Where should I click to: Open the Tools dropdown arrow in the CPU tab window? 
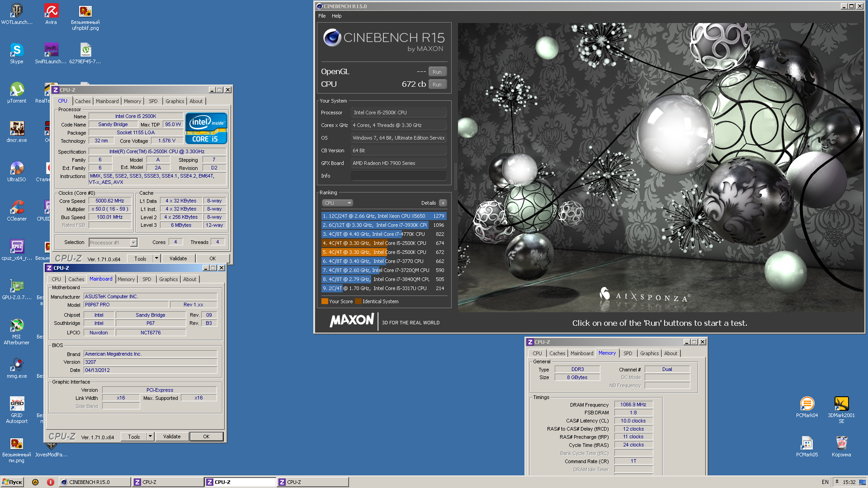click(156, 258)
